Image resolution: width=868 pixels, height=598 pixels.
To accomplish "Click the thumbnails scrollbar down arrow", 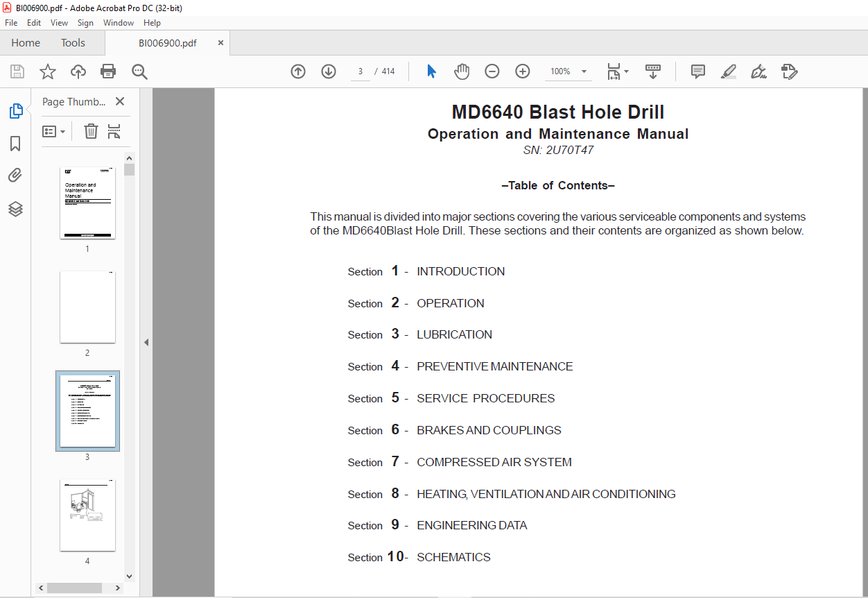I will pos(129,576).
